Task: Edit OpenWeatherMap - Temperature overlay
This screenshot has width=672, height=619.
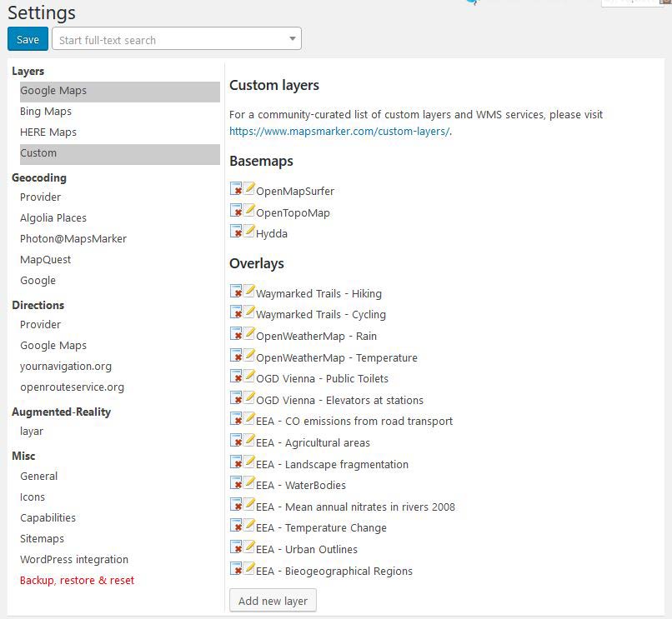Action: [249, 355]
